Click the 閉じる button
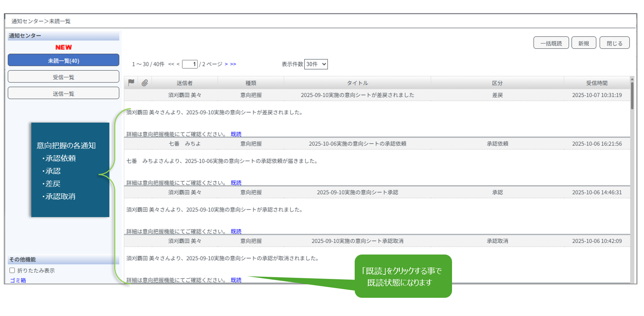The image size is (644, 316). click(614, 43)
